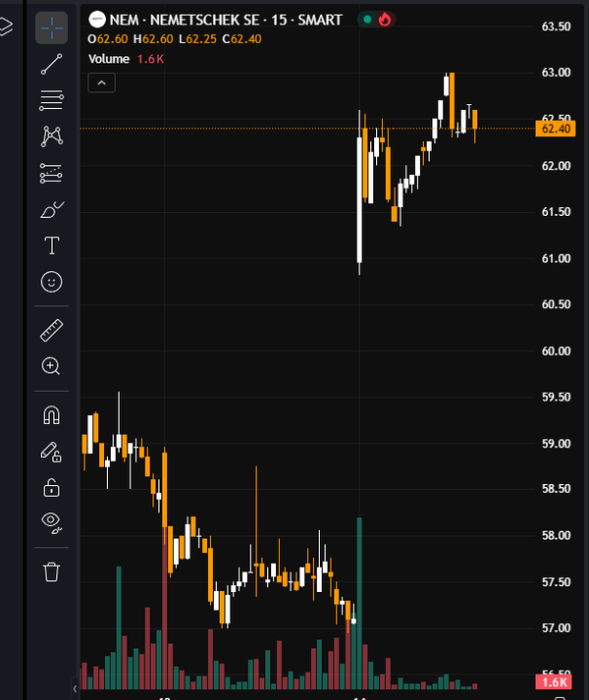Open the Fibonacci retracement tools
The width and height of the screenshot is (589, 700).
point(51,100)
